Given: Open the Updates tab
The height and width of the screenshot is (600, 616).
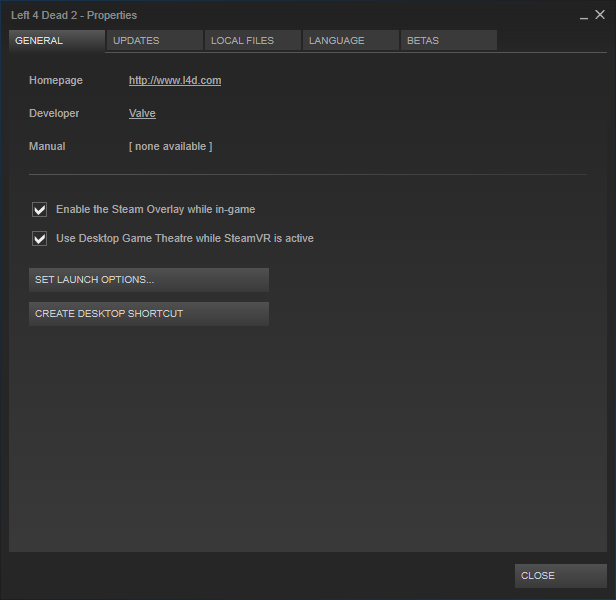Looking at the screenshot, I should (x=155, y=40).
